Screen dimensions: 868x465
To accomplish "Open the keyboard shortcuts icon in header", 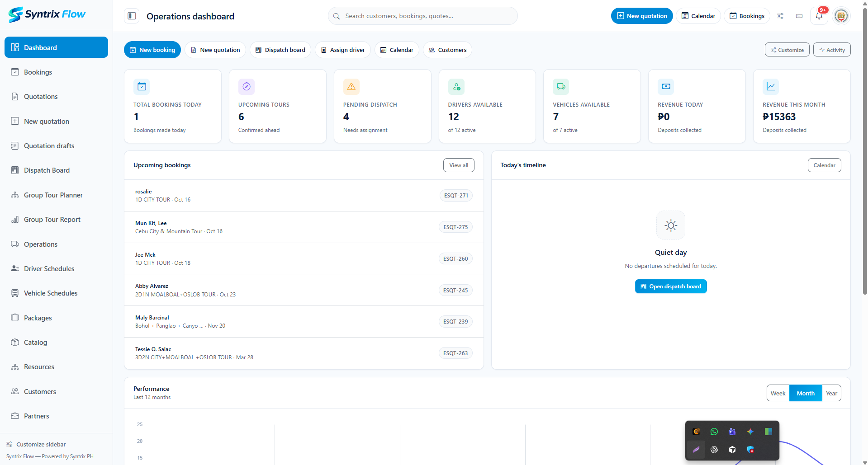I will 799,16.
